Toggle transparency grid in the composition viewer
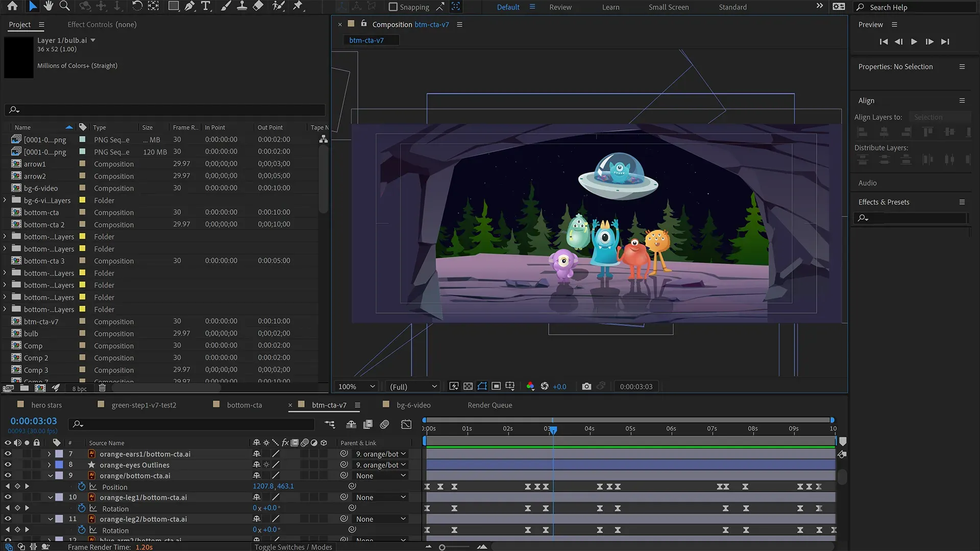Viewport: 980px width, 551px height. pyautogui.click(x=468, y=386)
